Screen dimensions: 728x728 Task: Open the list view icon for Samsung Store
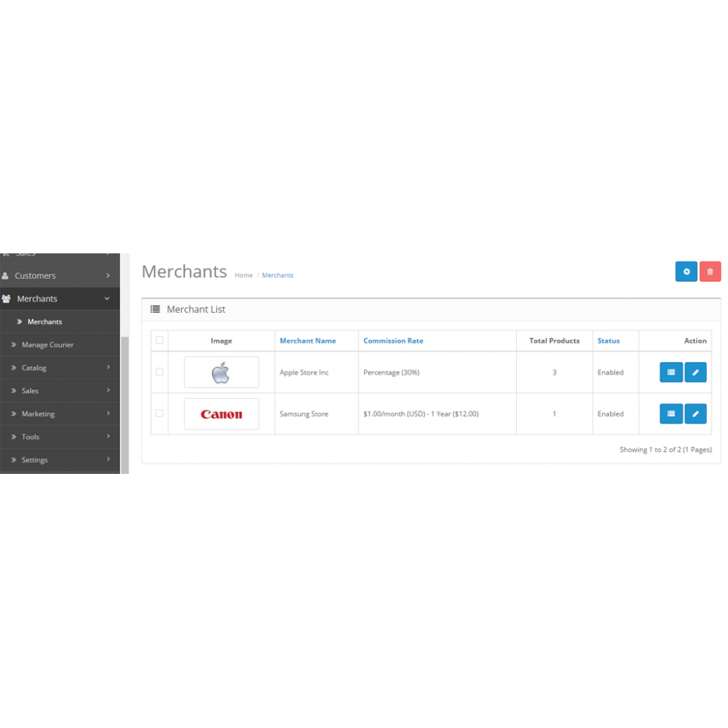coord(670,414)
